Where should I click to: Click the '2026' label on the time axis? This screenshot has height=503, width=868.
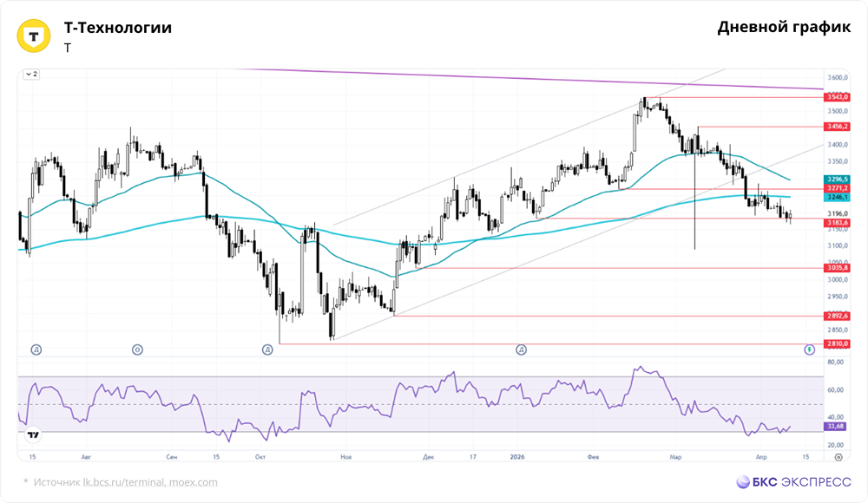[x=517, y=457]
